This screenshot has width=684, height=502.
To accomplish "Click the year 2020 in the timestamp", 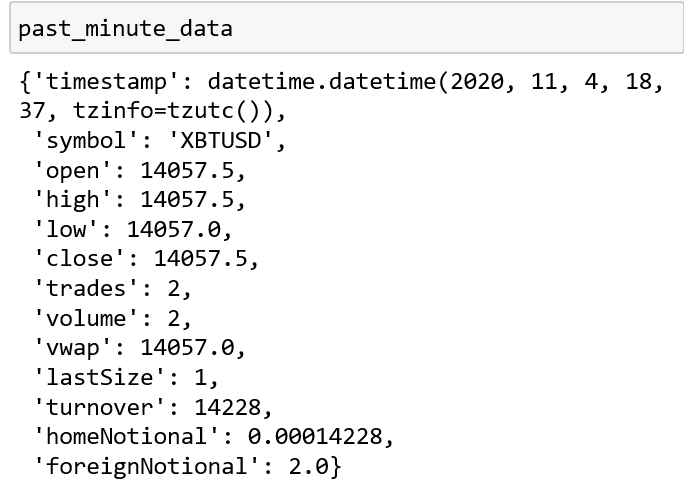I will tap(477, 82).
